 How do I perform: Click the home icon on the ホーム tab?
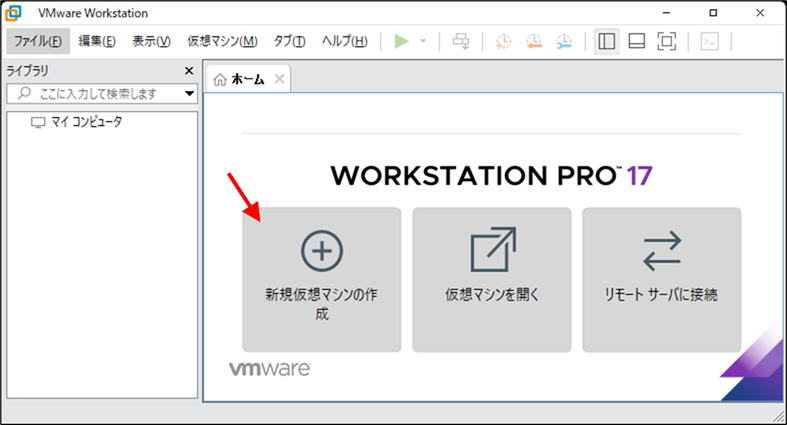220,79
